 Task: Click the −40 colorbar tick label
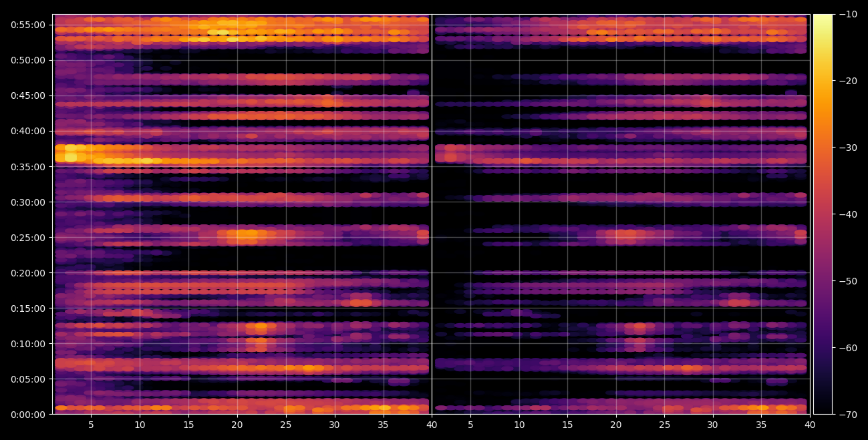[849, 214]
